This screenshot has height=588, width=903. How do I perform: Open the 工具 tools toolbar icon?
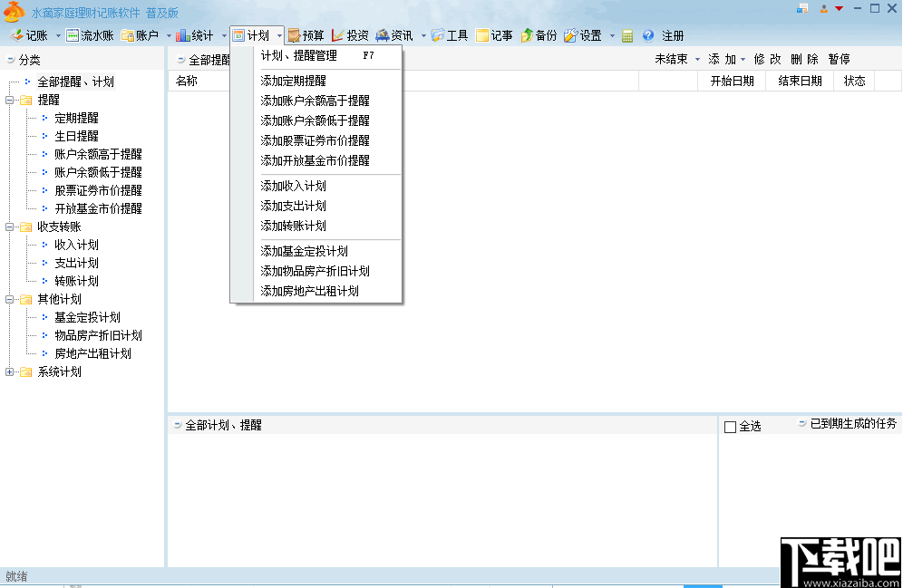click(x=438, y=35)
